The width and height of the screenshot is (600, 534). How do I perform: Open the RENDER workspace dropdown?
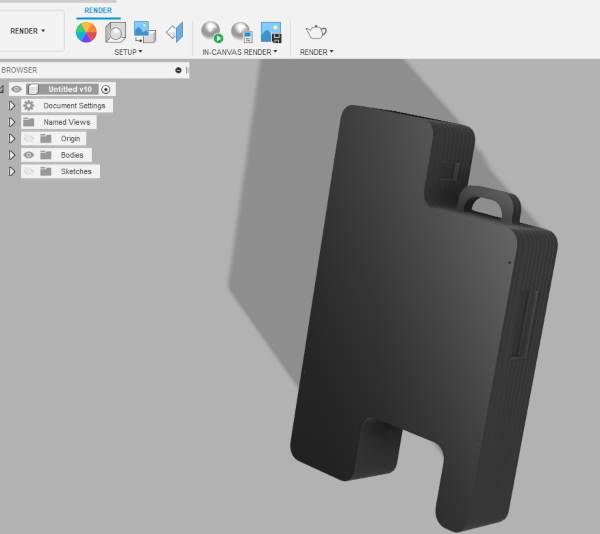point(28,31)
